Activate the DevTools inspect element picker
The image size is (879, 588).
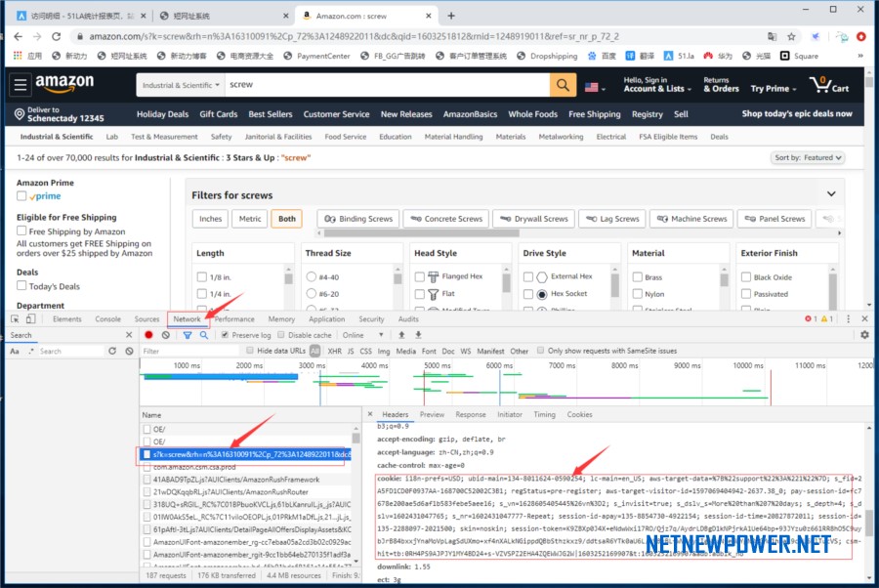(x=15, y=319)
